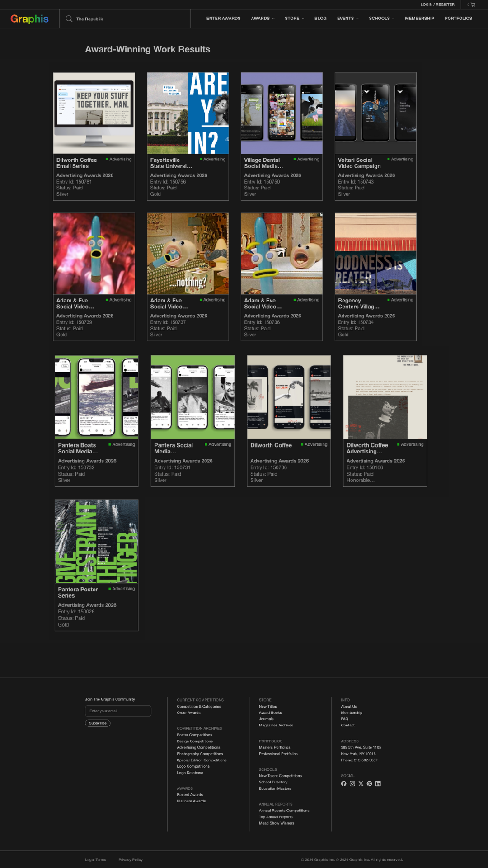The height and width of the screenshot is (868, 488).
Task: Open Enter Awards menu item
Action: 223,19
